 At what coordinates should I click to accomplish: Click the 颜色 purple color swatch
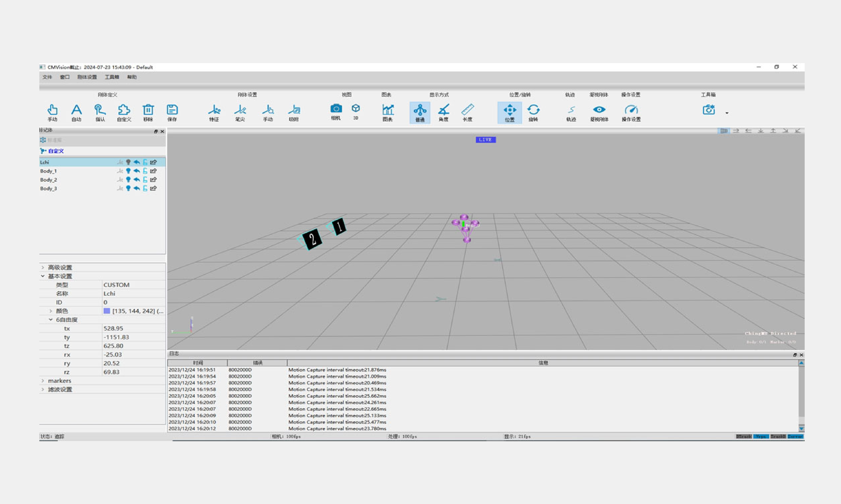click(x=107, y=311)
